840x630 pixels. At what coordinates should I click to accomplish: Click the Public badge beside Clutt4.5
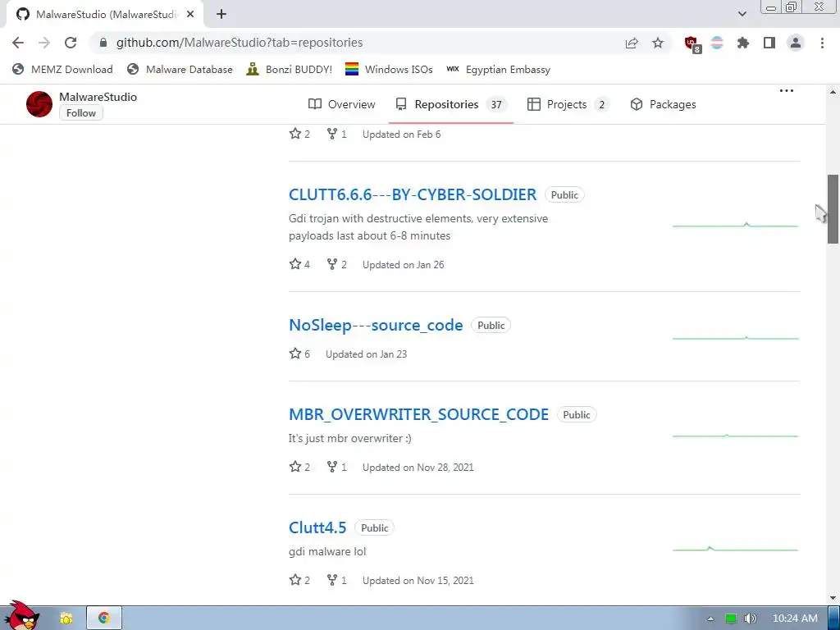(374, 527)
